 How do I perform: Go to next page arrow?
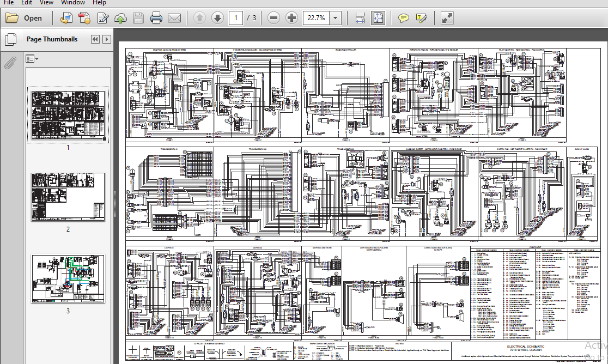[x=217, y=18]
